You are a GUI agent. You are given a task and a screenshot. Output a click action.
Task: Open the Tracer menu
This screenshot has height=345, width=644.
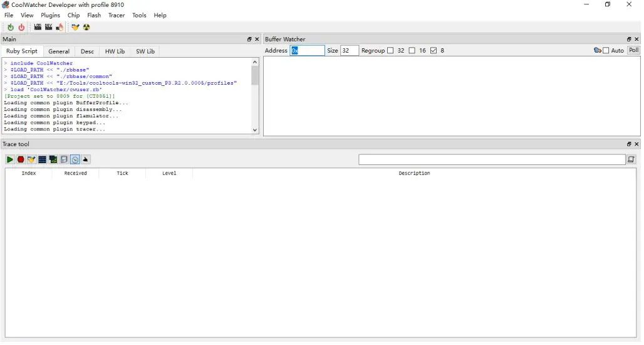coord(117,15)
